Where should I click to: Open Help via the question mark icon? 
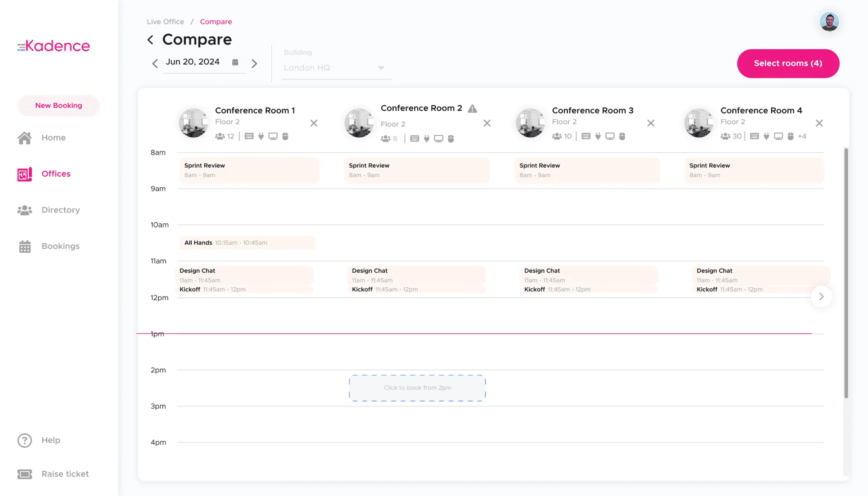[x=24, y=440]
